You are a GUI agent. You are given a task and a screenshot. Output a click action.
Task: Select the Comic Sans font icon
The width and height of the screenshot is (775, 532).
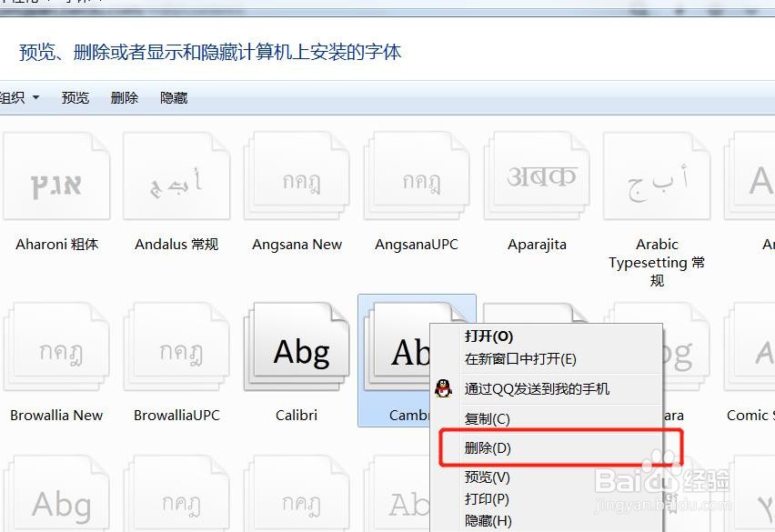pyautogui.click(x=750, y=346)
